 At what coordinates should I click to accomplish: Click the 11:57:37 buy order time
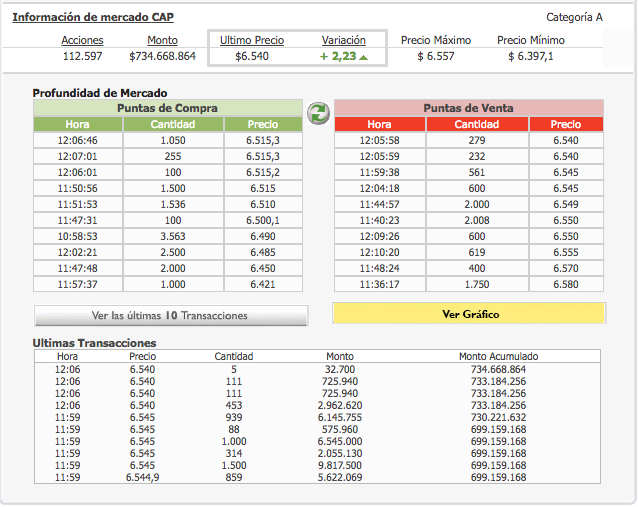pos(78,284)
